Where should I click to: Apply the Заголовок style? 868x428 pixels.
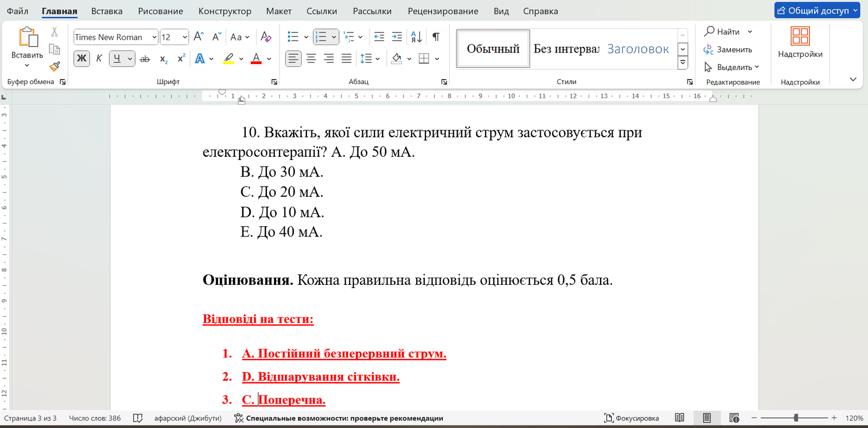[638, 49]
